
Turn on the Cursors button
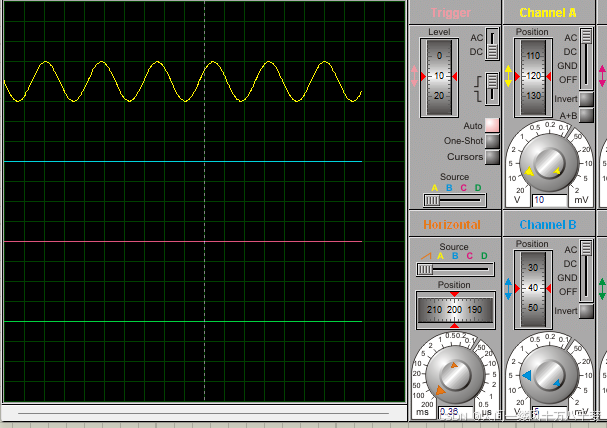click(492, 157)
